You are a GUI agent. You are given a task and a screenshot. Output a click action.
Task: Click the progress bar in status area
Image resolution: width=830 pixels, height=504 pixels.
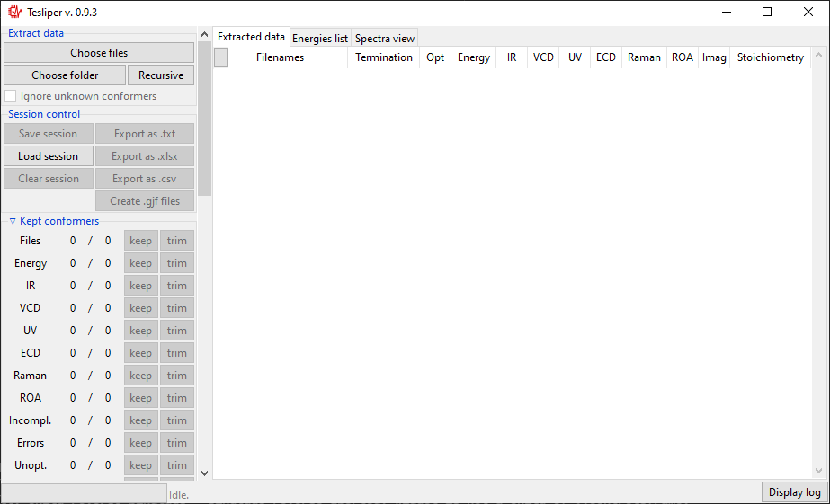[84, 493]
